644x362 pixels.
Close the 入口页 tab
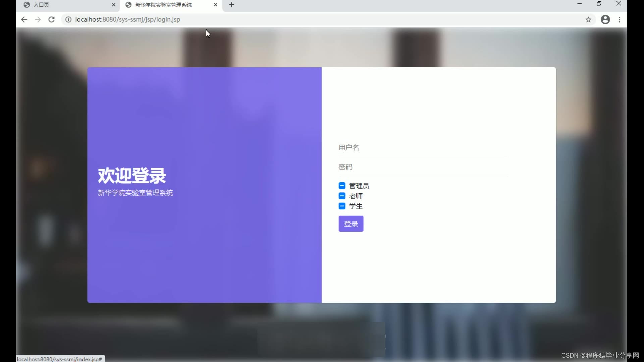point(114,5)
